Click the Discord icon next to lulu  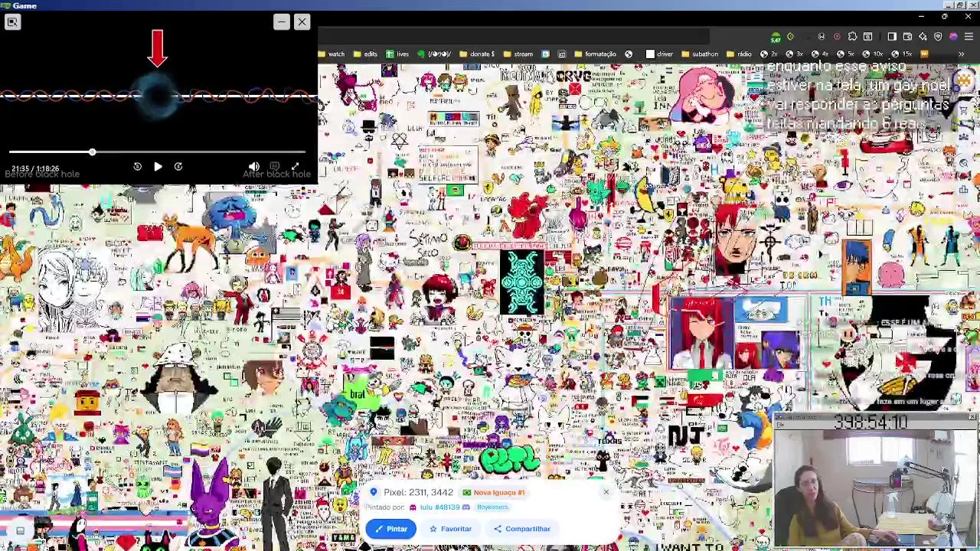click(x=465, y=507)
